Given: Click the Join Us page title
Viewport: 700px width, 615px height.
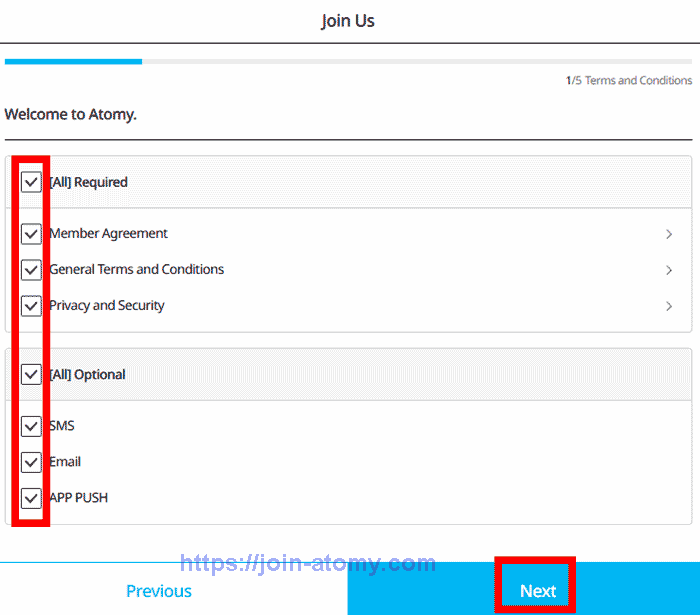Looking at the screenshot, I should [x=348, y=21].
